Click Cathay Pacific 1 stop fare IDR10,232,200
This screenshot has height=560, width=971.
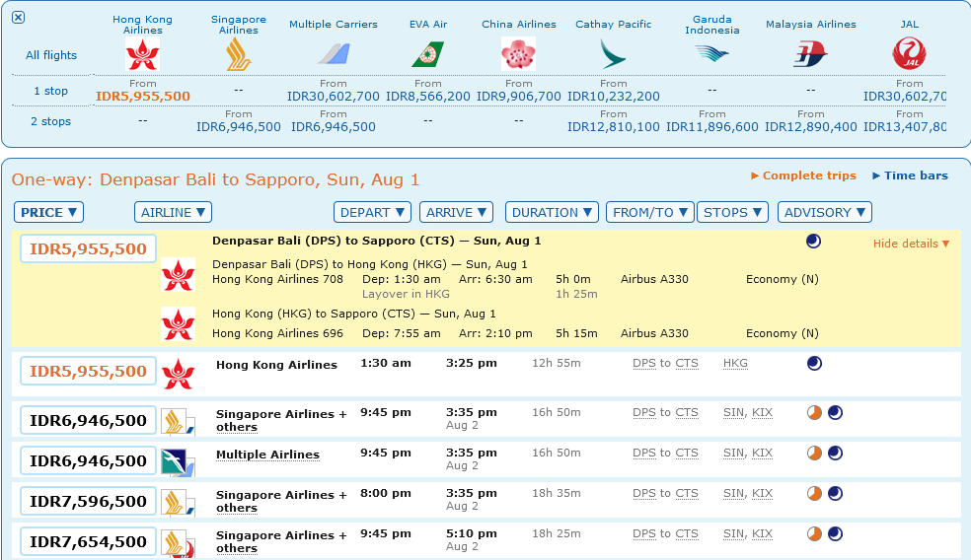(x=613, y=97)
